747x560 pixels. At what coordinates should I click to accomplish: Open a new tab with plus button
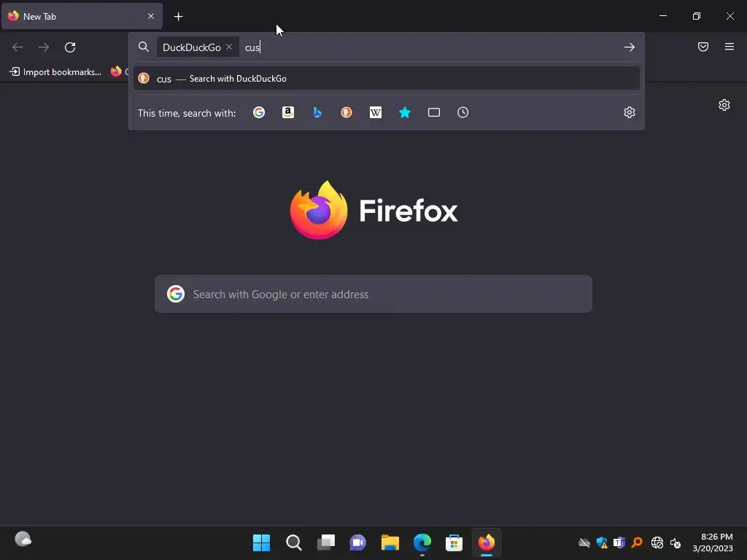click(x=178, y=17)
